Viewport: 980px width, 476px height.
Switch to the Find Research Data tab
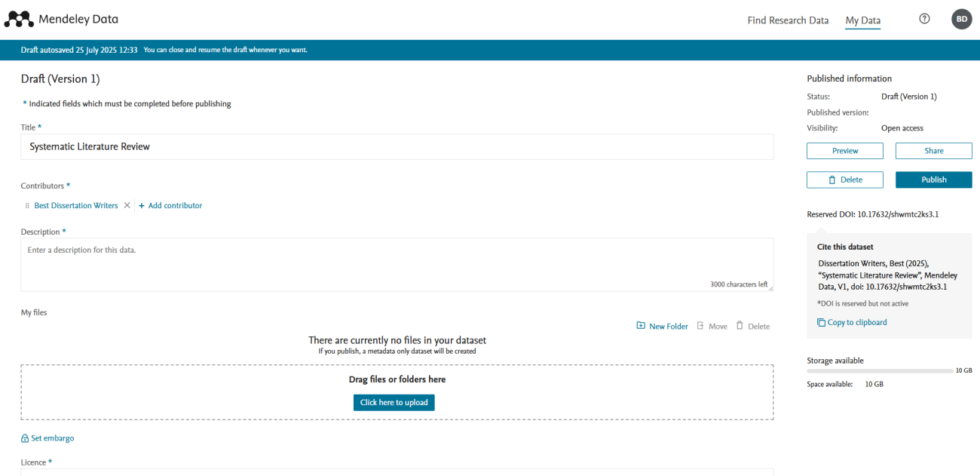click(788, 20)
